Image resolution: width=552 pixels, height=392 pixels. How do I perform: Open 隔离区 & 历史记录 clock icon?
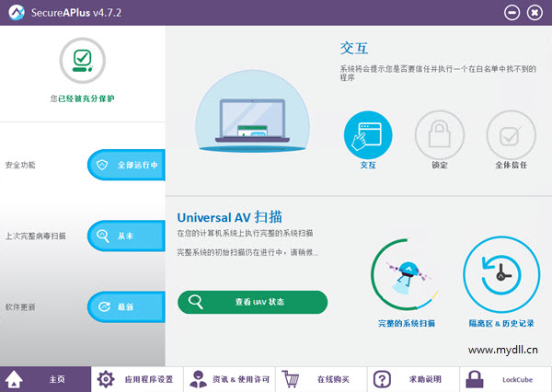(x=501, y=274)
